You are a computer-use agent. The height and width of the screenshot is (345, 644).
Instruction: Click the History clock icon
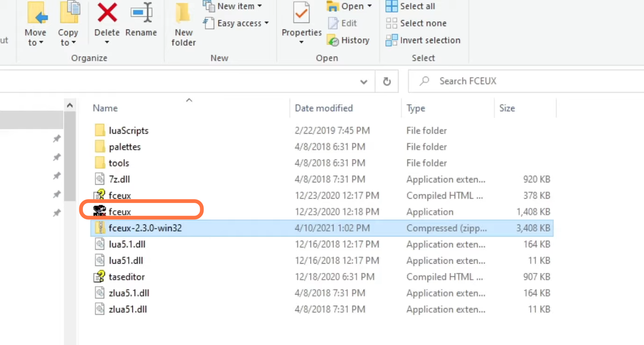point(333,40)
